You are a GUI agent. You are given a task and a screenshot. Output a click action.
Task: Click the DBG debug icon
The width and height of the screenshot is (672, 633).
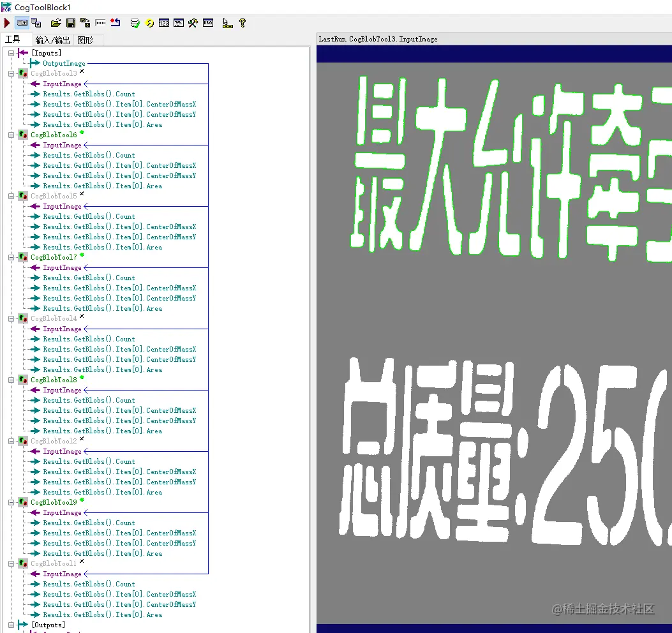208,23
